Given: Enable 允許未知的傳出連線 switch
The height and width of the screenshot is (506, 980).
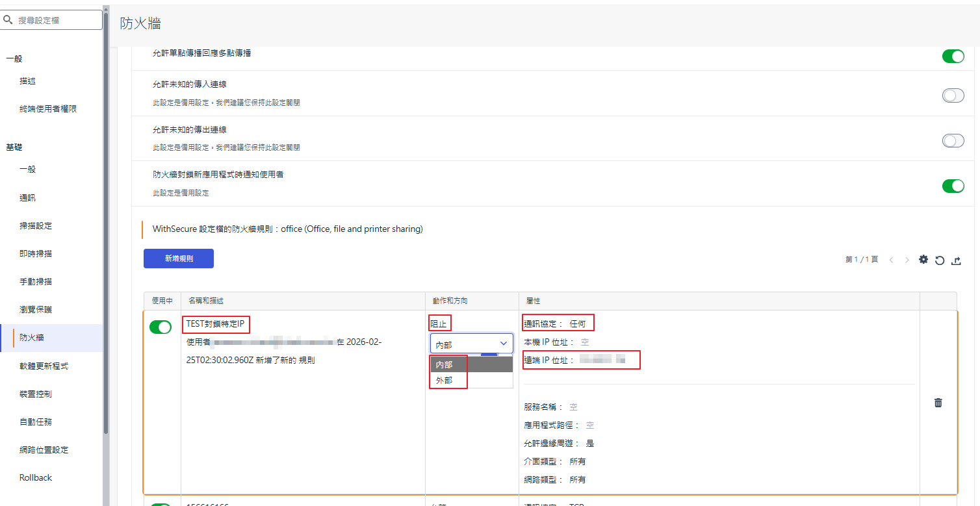Looking at the screenshot, I should click(953, 141).
